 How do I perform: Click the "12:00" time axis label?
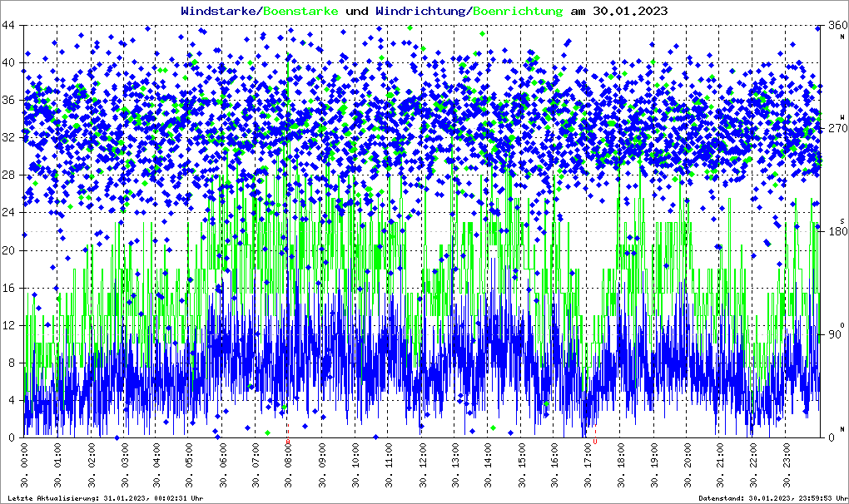[x=422, y=455]
